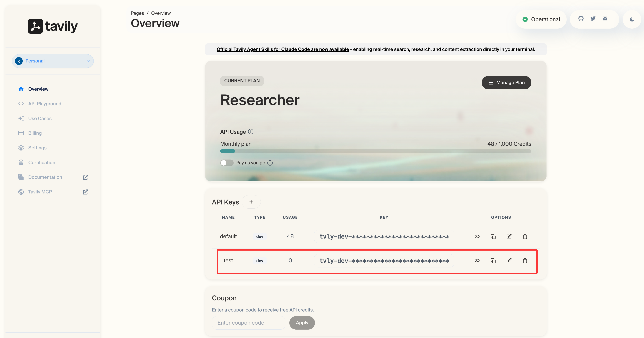Toggle dark mode moon icon

click(632, 19)
